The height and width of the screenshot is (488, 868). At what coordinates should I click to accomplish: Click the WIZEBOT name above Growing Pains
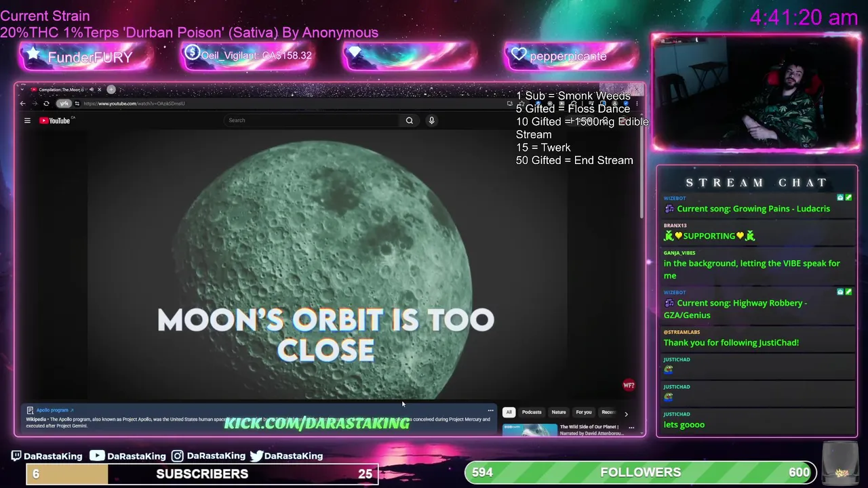point(674,198)
